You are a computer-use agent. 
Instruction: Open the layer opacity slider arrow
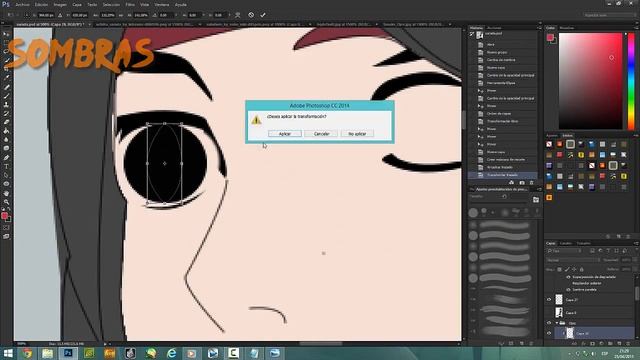coord(634,260)
